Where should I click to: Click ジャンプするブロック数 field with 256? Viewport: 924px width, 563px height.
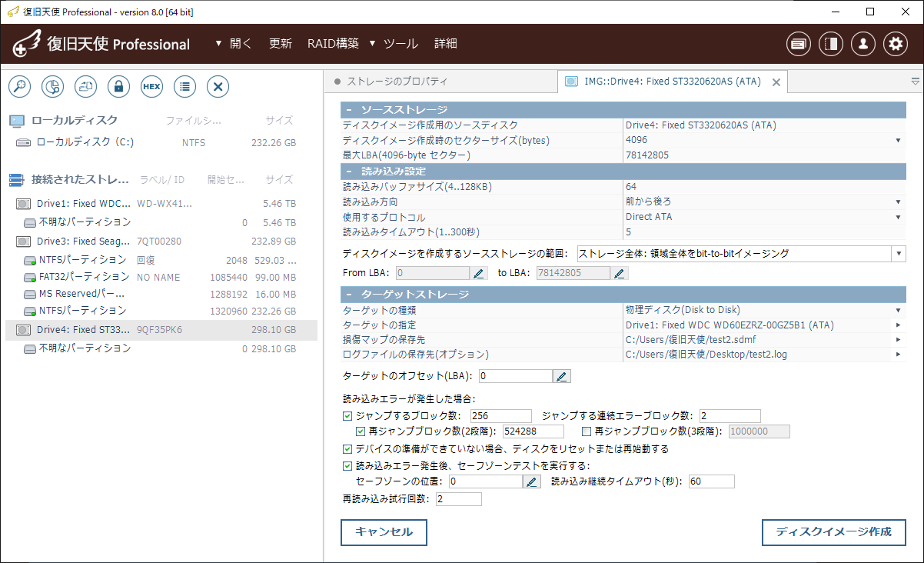501,416
